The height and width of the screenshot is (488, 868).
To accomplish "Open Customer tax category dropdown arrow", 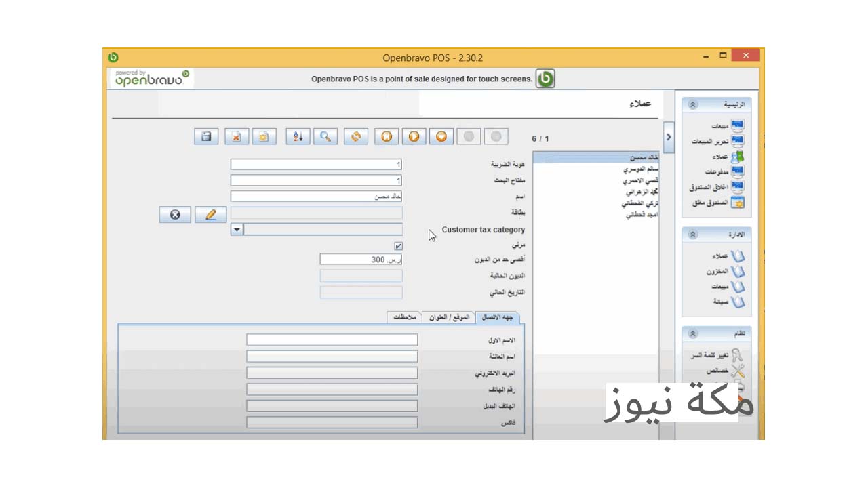I will tap(237, 230).
